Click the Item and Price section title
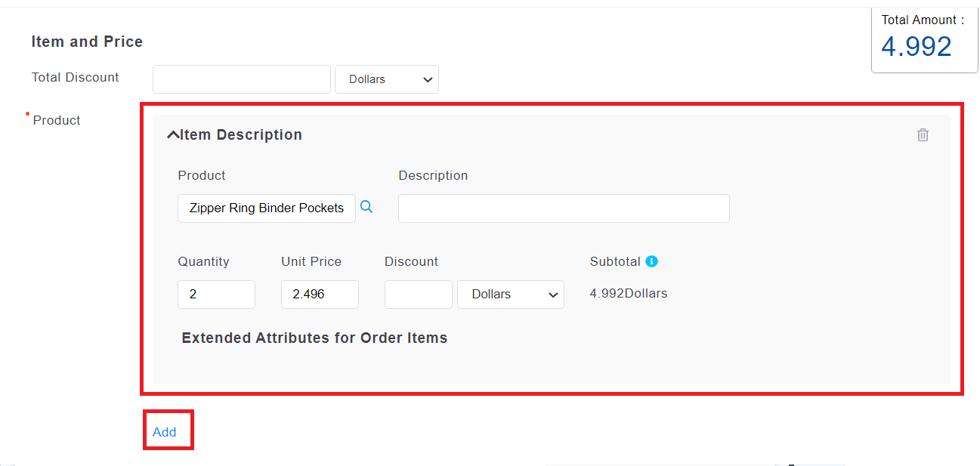The width and height of the screenshot is (980, 466). pos(87,42)
